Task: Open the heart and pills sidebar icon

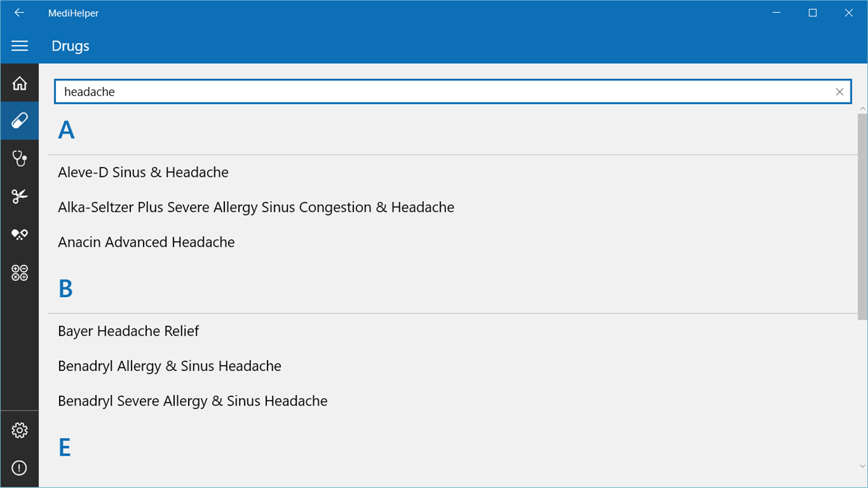Action: 19,234
